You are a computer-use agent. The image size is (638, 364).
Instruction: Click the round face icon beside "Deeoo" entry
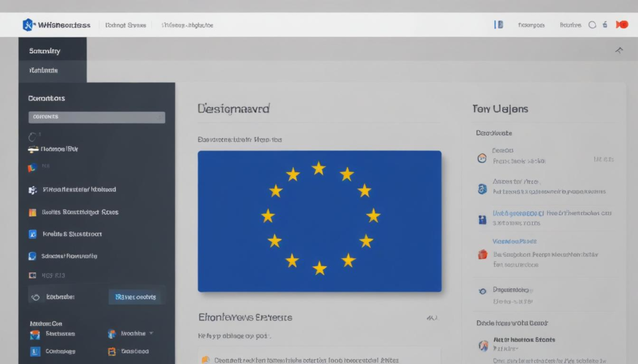(482, 158)
